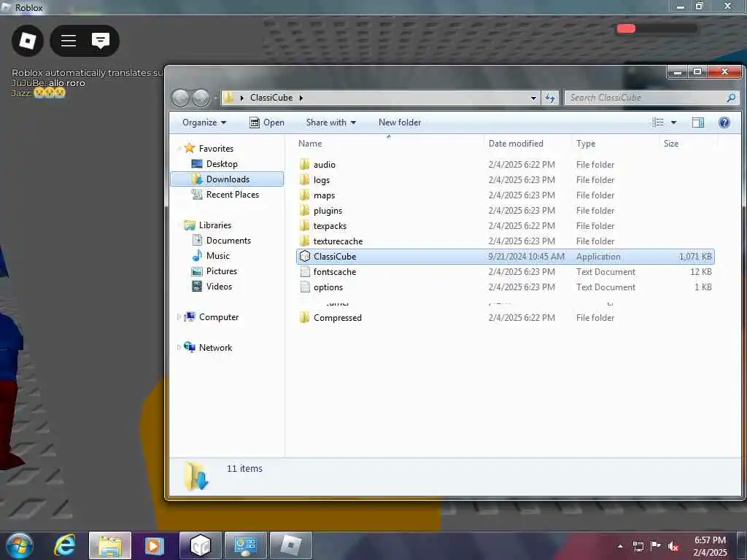Image resolution: width=747 pixels, height=560 pixels.
Task: Expand the Organize dropdown
Action: 204,122
